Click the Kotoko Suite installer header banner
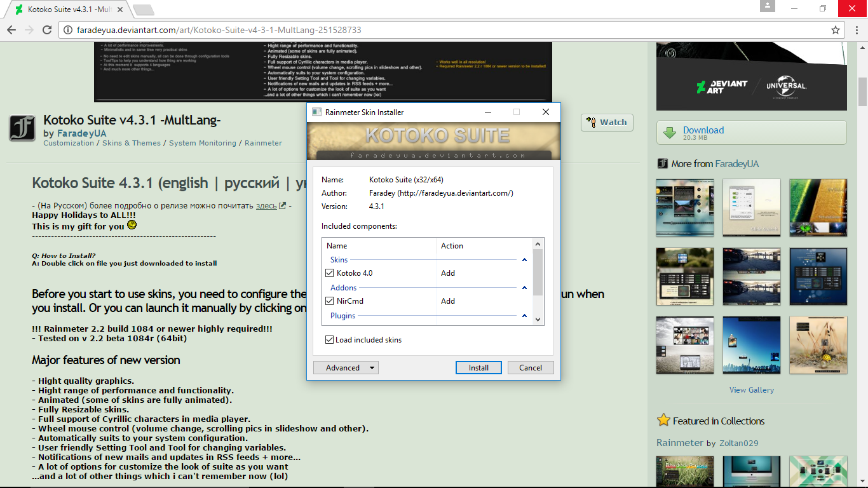868x488 pixels. [x=433, y=141]
